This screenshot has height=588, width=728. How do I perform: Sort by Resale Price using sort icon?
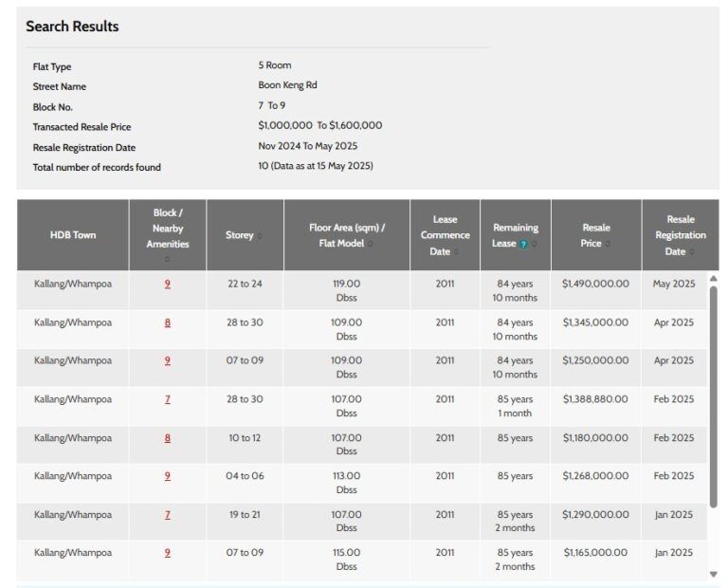click(x=607, y=244)
